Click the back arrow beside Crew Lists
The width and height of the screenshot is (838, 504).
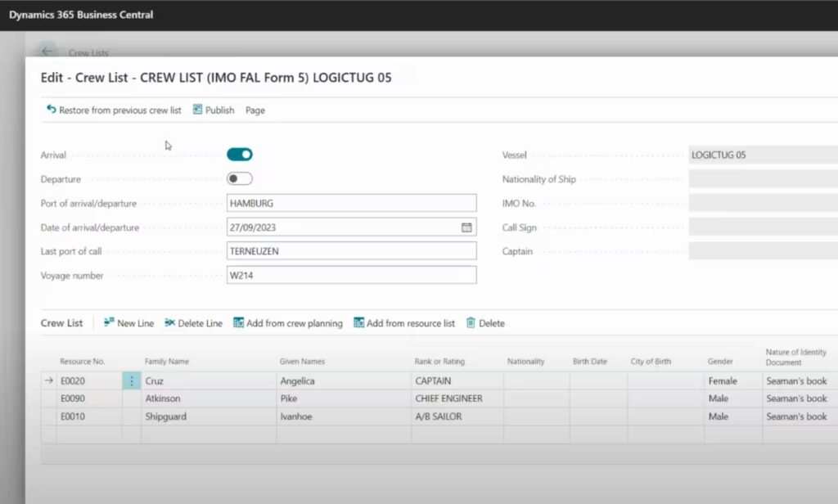[47, 52]
